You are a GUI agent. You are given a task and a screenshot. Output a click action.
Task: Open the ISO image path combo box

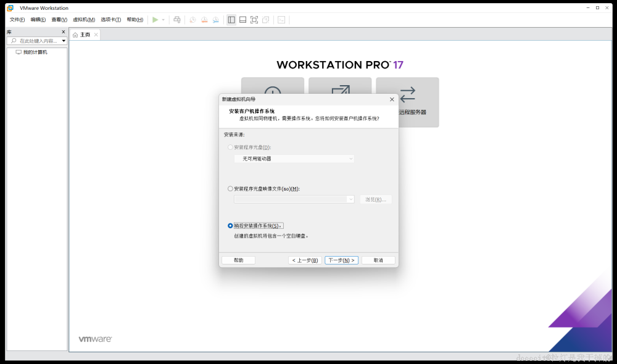click(294, 199)
